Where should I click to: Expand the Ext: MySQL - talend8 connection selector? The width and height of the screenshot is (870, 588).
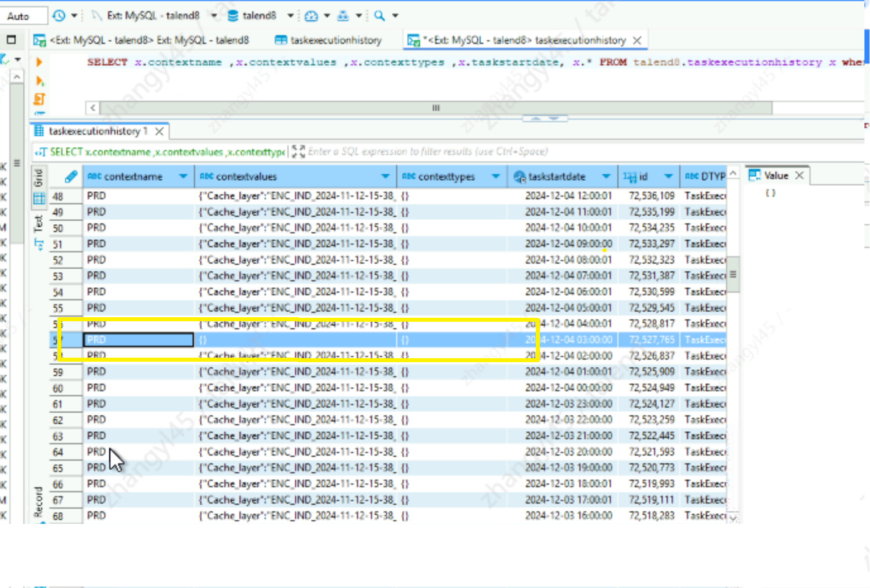(214, 15)
